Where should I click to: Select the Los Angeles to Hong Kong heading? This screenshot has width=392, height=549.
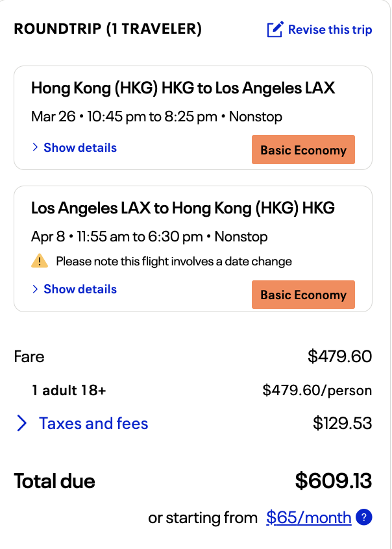183,208
